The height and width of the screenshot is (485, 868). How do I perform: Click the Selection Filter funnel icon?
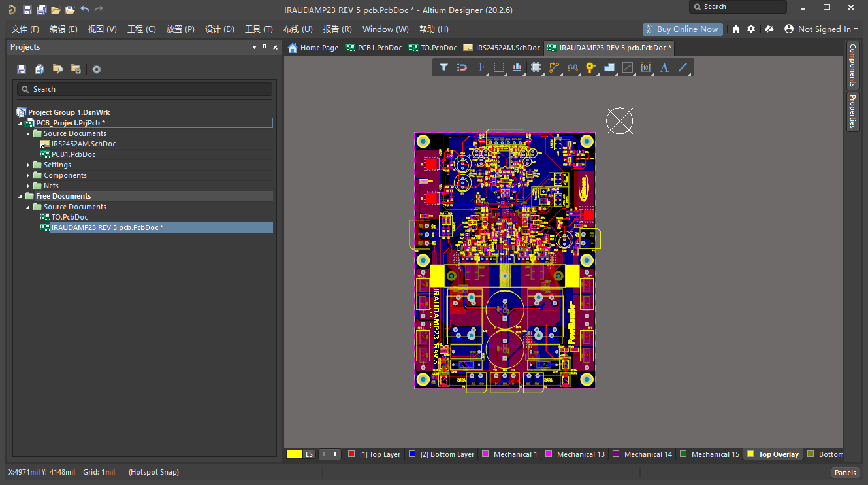pos(443,67)
